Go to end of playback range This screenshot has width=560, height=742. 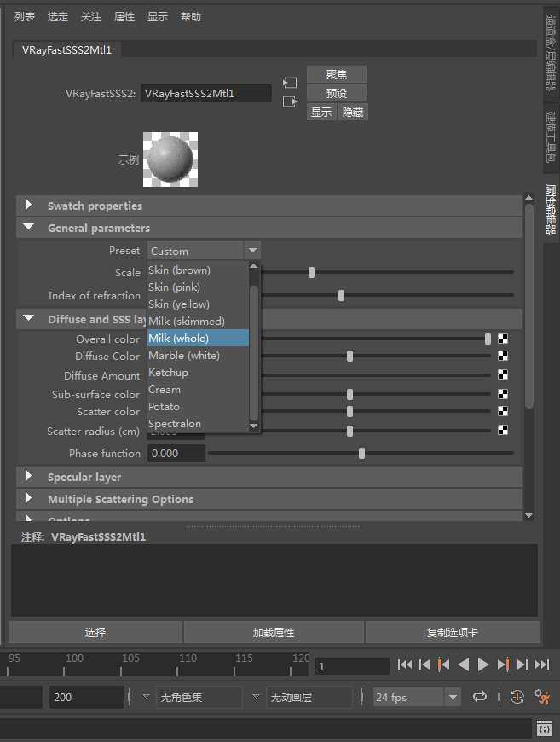[x=542, y=664]
